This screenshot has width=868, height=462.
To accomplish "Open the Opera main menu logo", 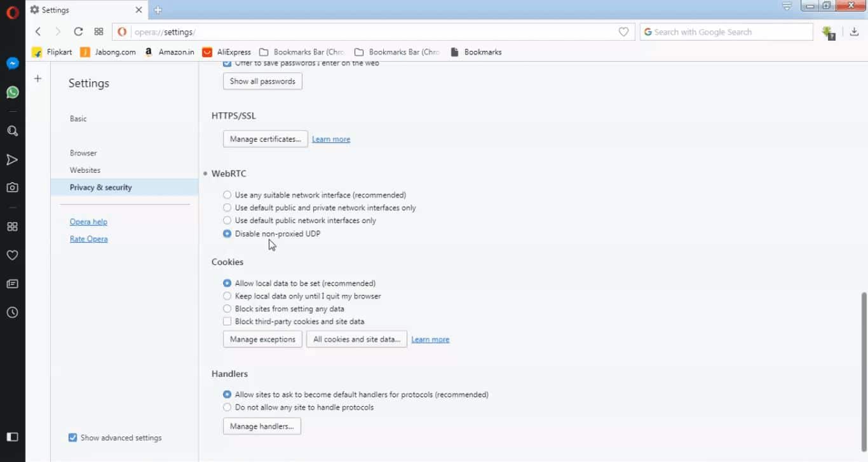I will pyautogui.click(x=12, y=12).
